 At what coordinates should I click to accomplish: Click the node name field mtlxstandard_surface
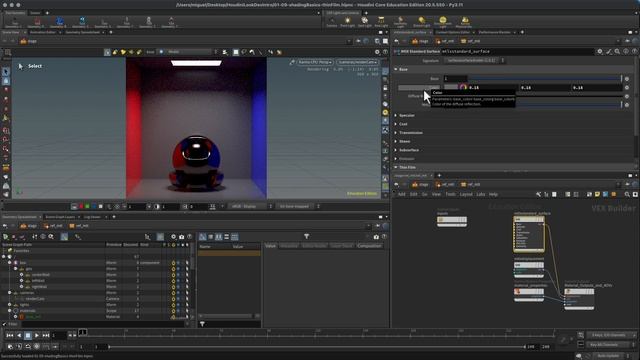coord(518,51)
